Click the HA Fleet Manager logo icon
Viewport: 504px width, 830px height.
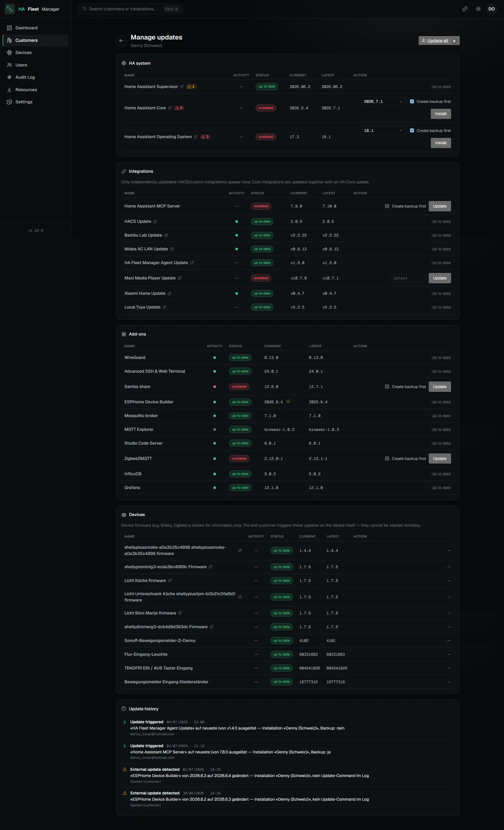click(10, 9)
